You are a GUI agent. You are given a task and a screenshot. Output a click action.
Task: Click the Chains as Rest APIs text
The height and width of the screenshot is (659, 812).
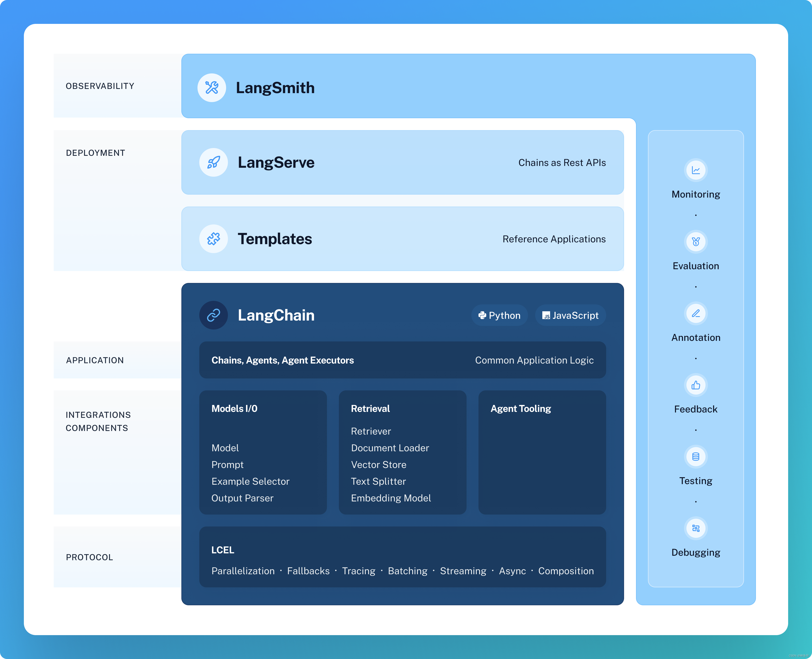coord(562,163)
